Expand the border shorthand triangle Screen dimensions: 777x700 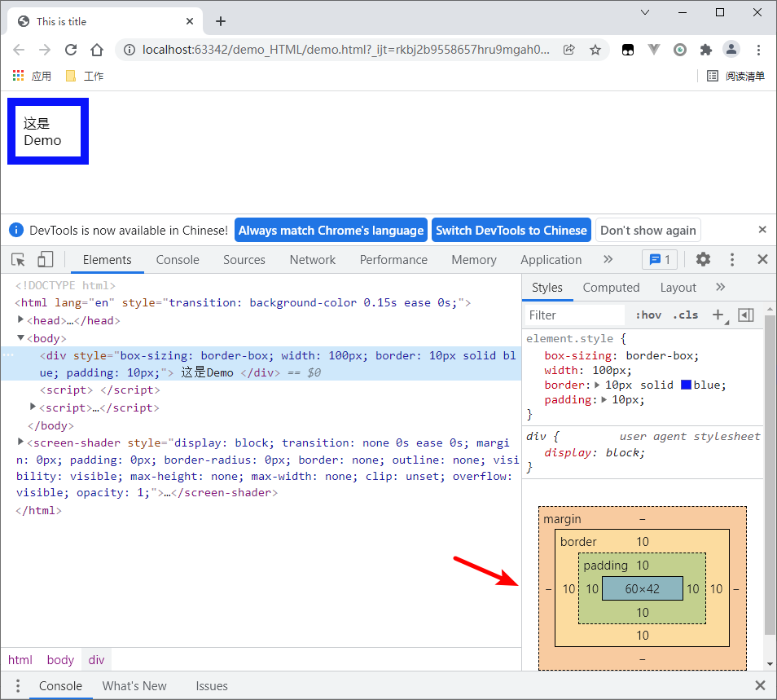[x=597, y=385]
